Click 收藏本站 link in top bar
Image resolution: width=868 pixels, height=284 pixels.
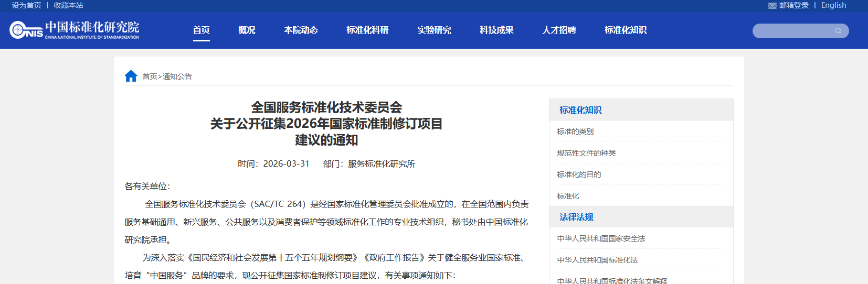pyautogui.click(x=69, y=5)
